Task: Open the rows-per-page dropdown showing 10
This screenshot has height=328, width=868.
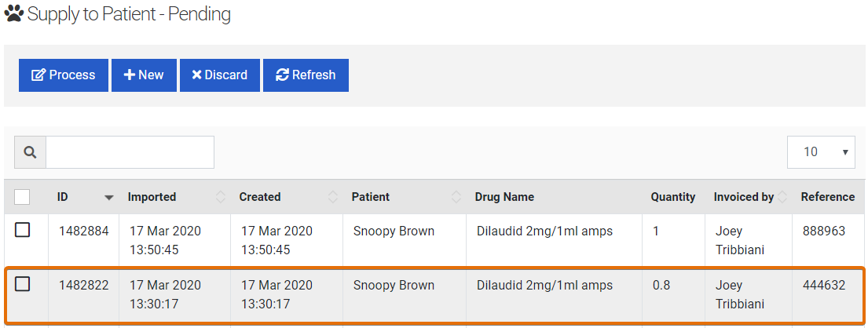Action: 821,152
